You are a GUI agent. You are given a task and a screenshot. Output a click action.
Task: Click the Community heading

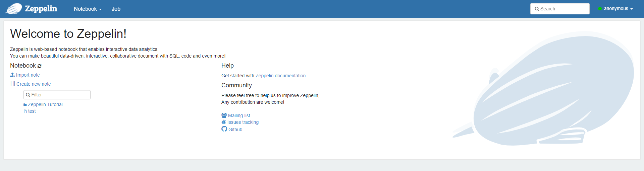[x=236, y=85]
